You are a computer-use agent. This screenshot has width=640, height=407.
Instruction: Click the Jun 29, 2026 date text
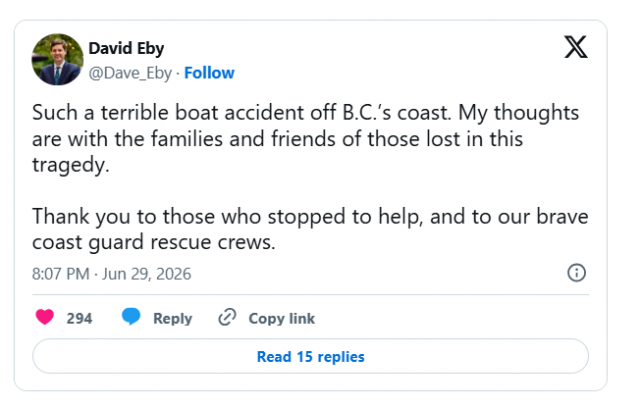click(147, 274)
